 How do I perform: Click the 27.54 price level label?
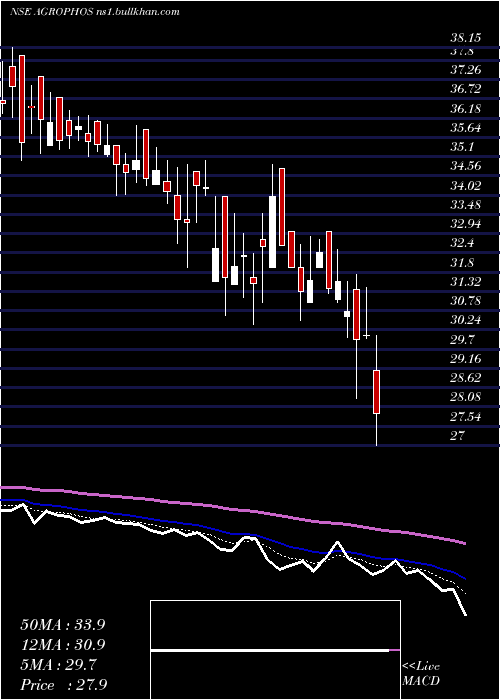pyautogui.click(x=465, y=417)
